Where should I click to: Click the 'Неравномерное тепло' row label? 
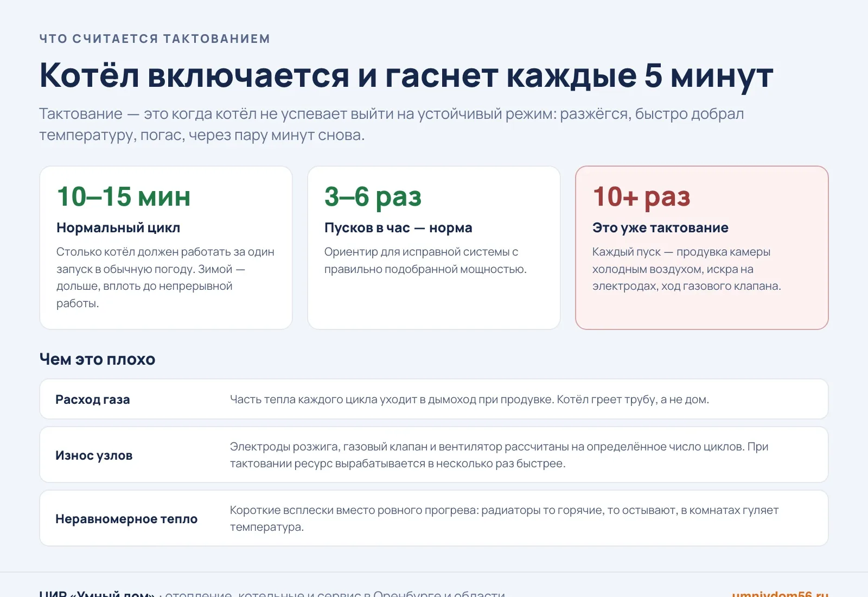coord(126,519)
